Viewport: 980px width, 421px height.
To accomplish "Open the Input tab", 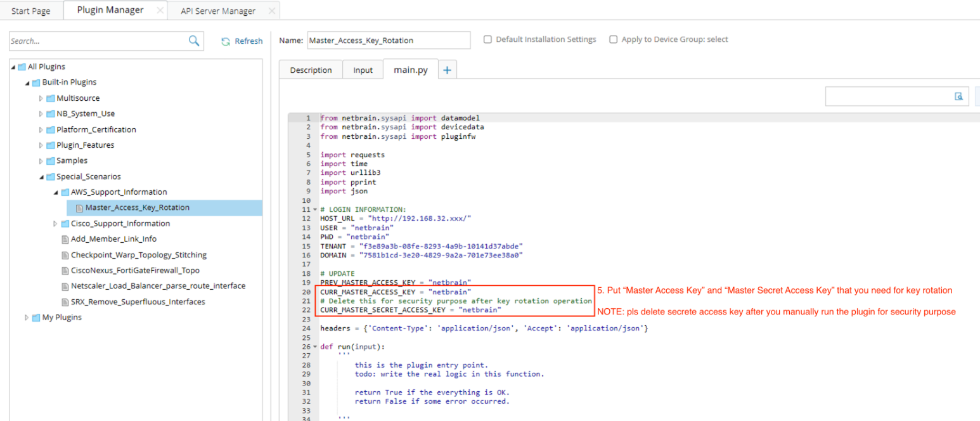I will pos(363,70).
